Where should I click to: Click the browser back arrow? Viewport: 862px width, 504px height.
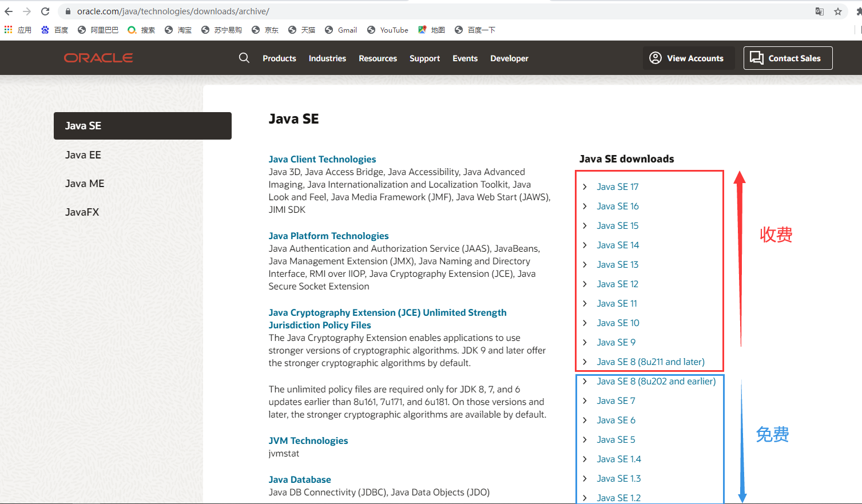pyautogui.click(x=9, y=11)
